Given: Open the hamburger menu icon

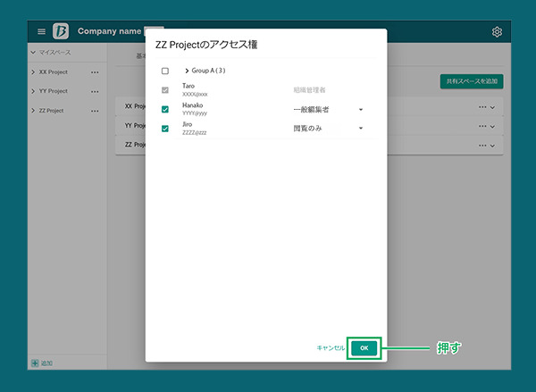Looking at the screenshot, I should pyautogui.click(x=41, y=31).
